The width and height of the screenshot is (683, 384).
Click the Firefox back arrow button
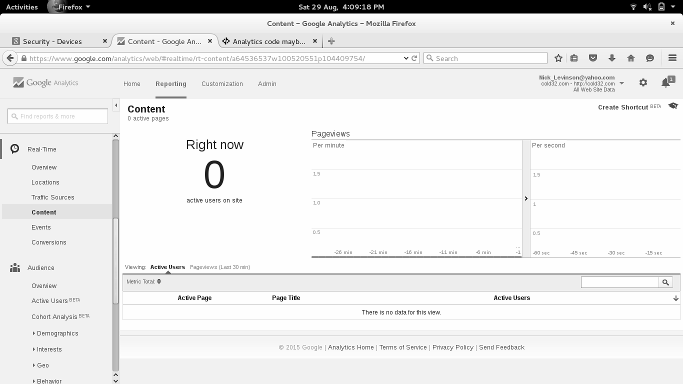[x=10, y=58]
